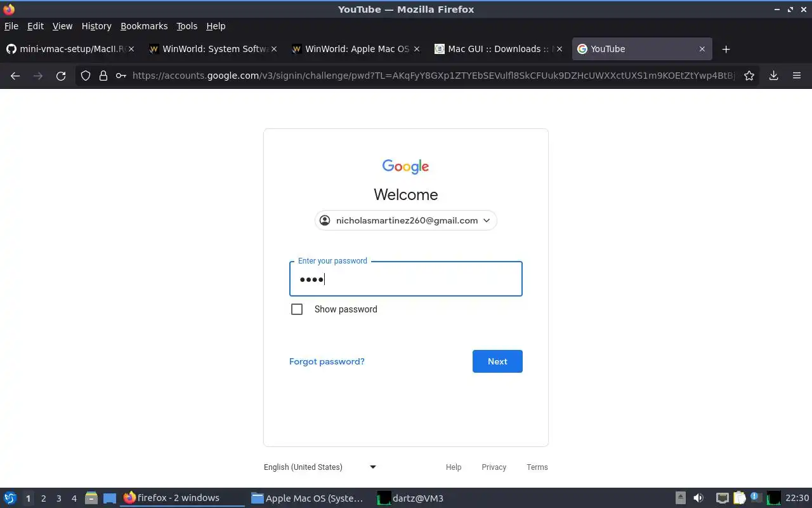
Task: Bookmark this page with the star icon
Action: pyautogui.click(x=749, y=76)
